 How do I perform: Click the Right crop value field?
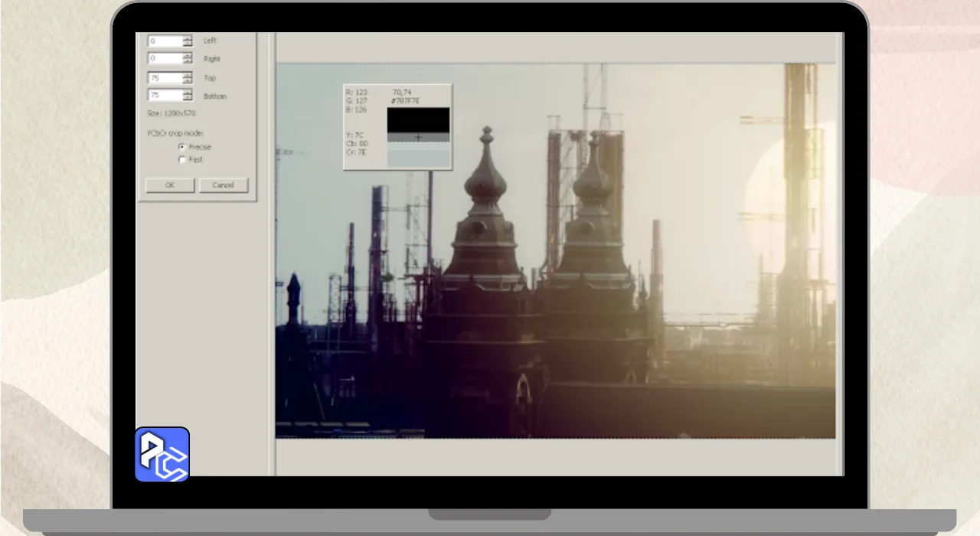tap(165, 59)
